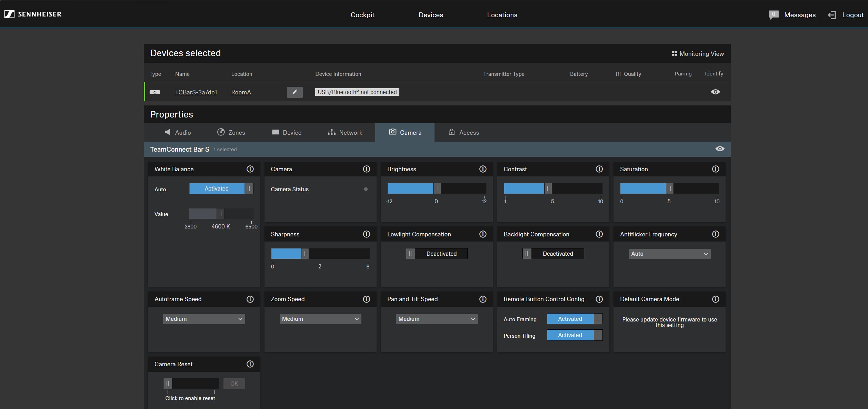
Task: Switch to the Audio tab
Action: (178, 132)
